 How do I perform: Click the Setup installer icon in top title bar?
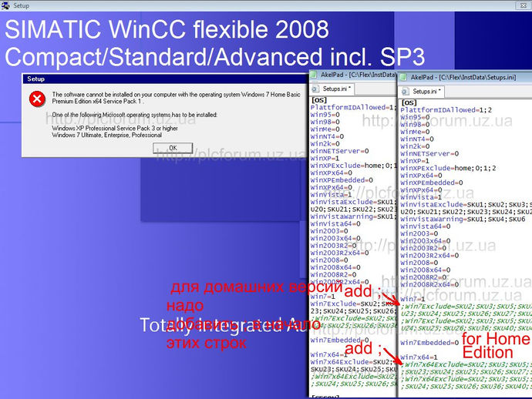[5, 5]
